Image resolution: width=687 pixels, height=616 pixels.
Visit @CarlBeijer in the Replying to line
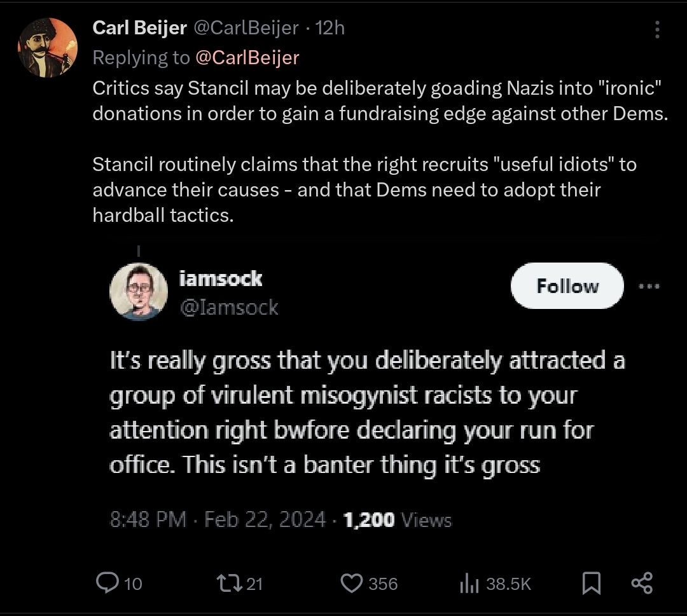(x=247, y=58)
